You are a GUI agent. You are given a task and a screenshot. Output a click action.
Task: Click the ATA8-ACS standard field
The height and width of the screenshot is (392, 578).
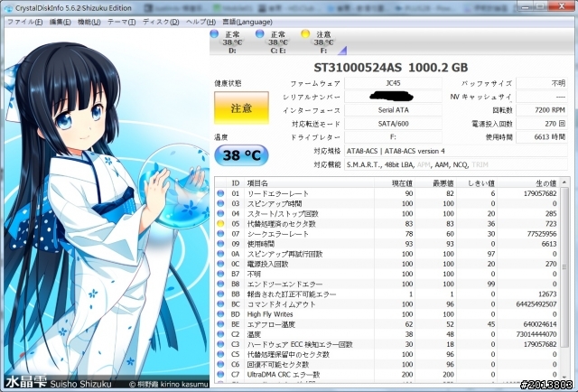tap(456, 151)
